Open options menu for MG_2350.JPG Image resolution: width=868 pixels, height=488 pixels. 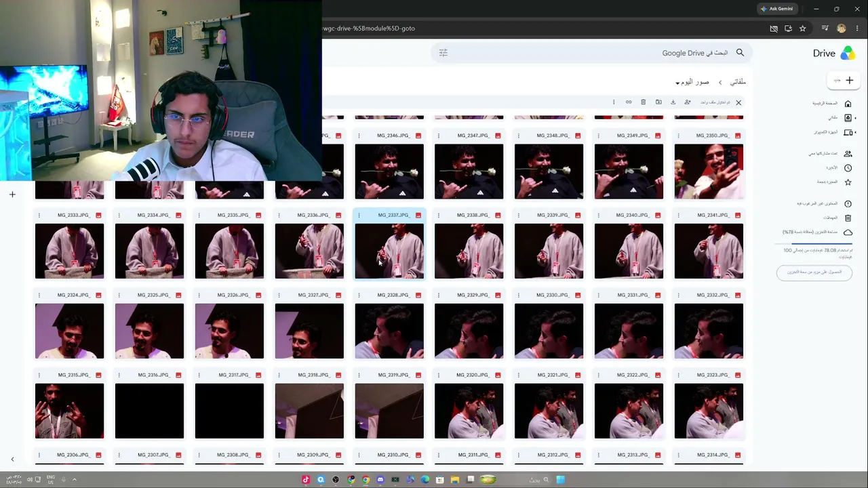click(x=679, y=136)
